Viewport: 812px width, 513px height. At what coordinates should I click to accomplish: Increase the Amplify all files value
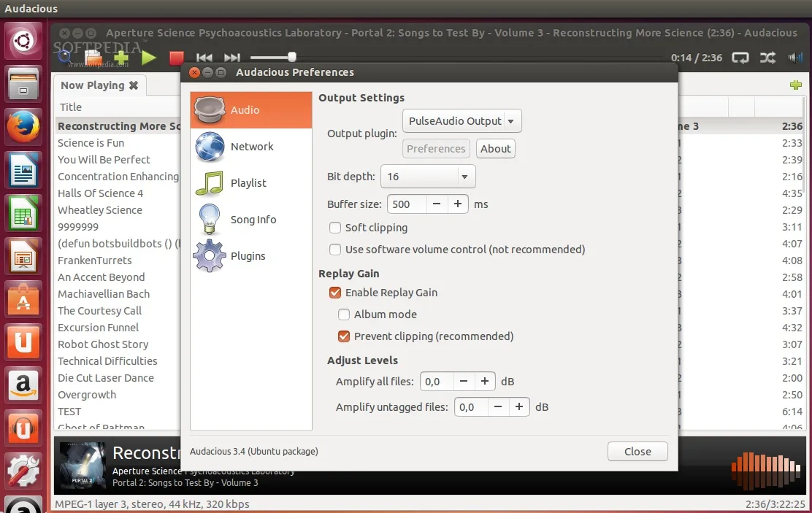point(484,382)
